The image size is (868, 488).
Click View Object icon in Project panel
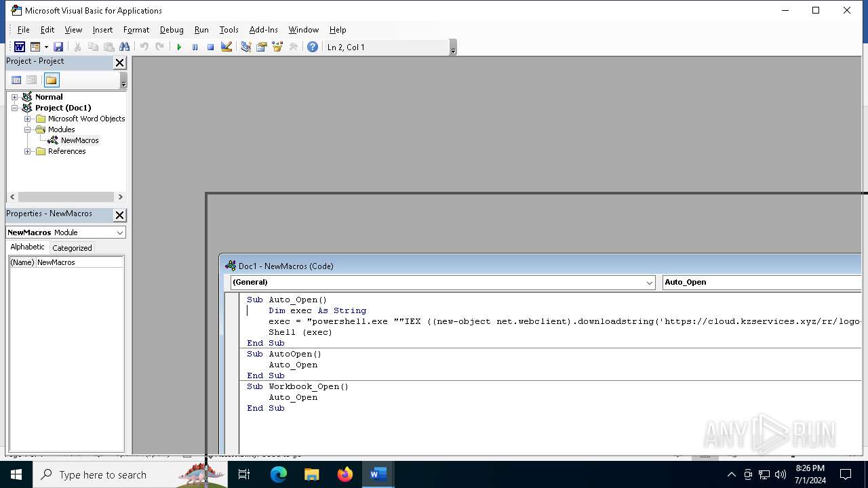[31, 80]
